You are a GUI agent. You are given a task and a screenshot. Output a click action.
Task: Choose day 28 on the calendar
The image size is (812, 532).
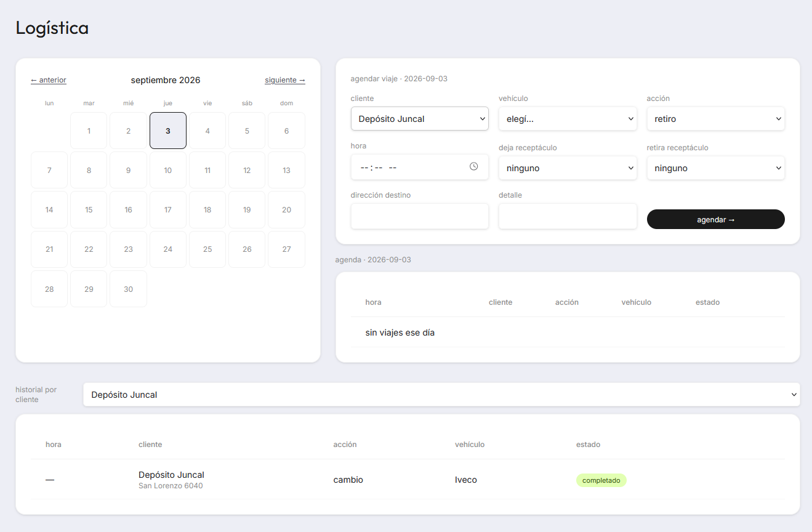tap(49, 289)
